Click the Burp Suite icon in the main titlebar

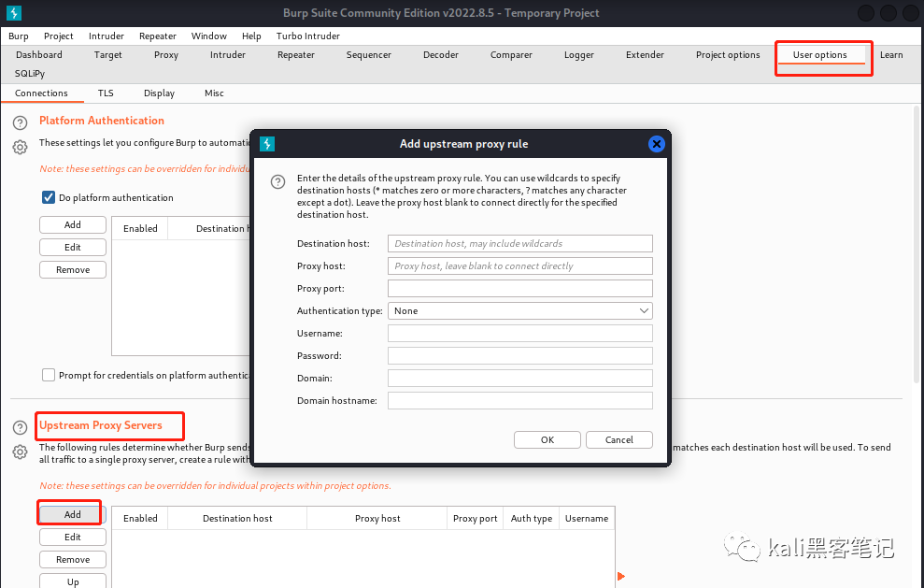click(12, 12)
